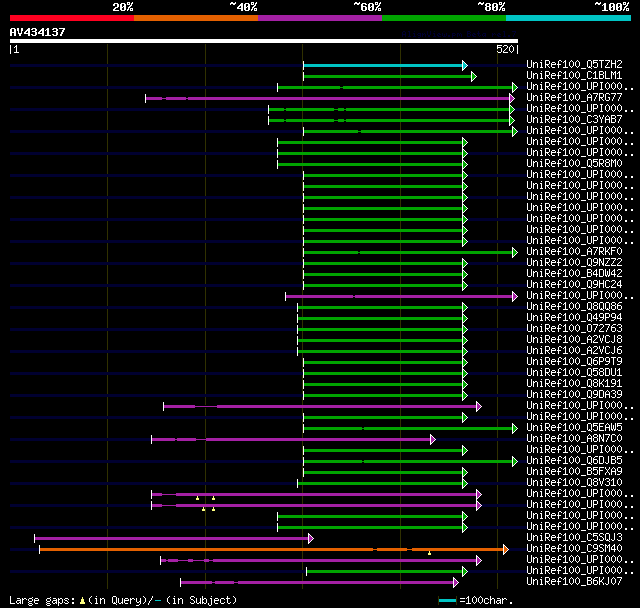Select the UniRef100_O72763 label
The width and height of the screenshot is (640, 608).
point(574,329)
